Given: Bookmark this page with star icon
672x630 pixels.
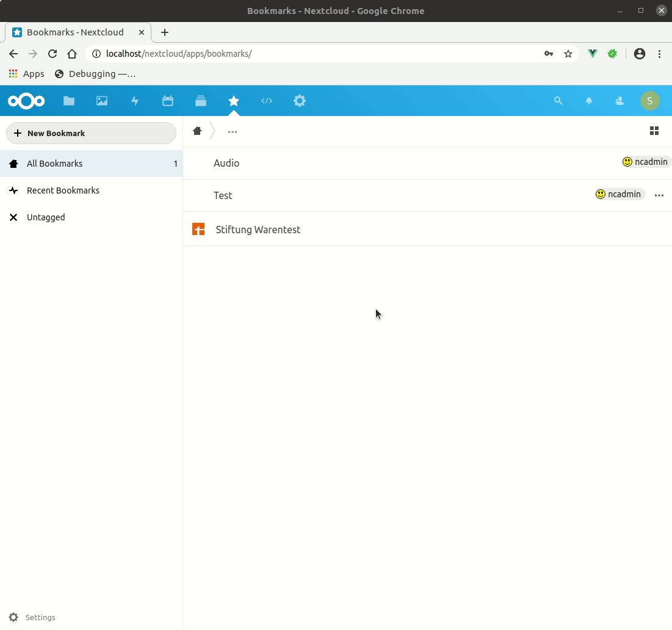Looking at the screenshot, I should click(568, 54).
